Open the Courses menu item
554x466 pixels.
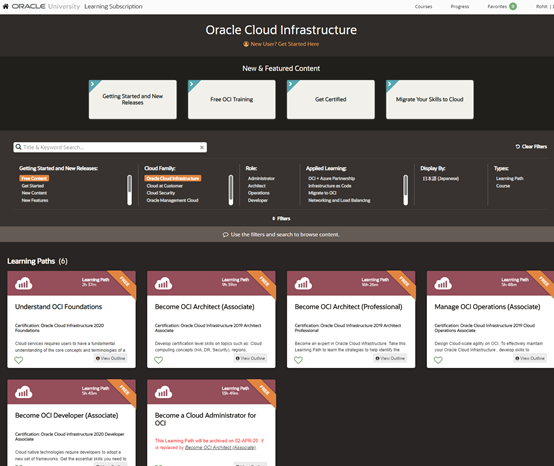(423, 6)
